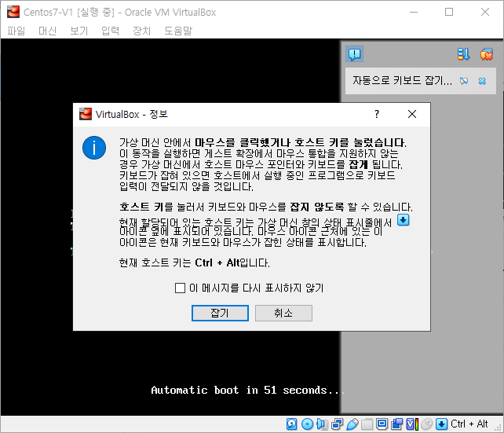The width and height of the screenshot is (504, 433).
Task: Open the 보기 menu
Action: pos(79,31)
